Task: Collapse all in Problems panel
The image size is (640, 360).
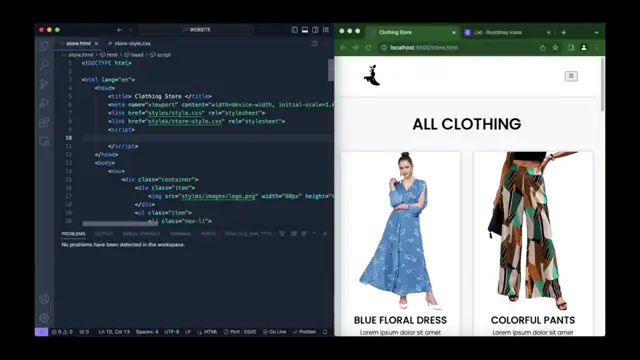Action: click(293, 234)
